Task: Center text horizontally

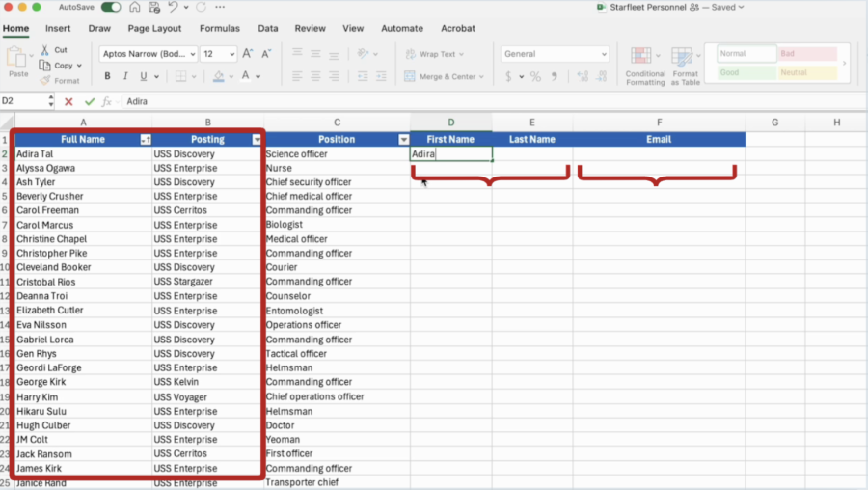Action: [315, 76]
